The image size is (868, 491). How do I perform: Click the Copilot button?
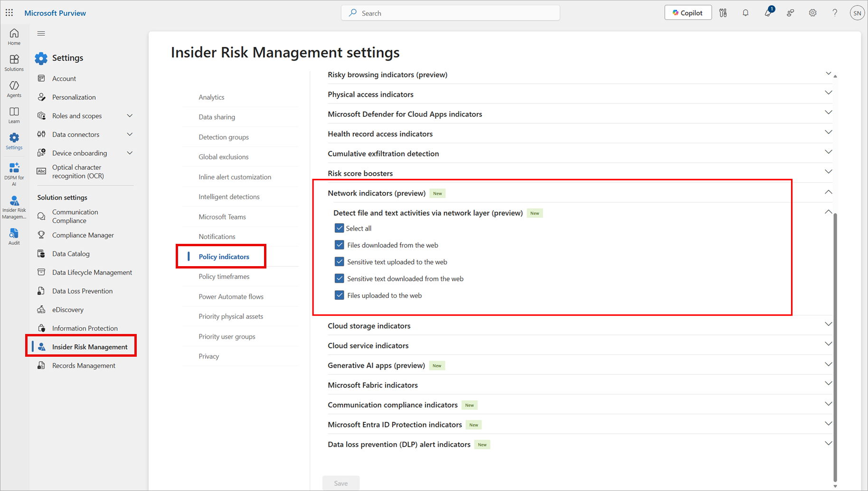coord(688,13)
